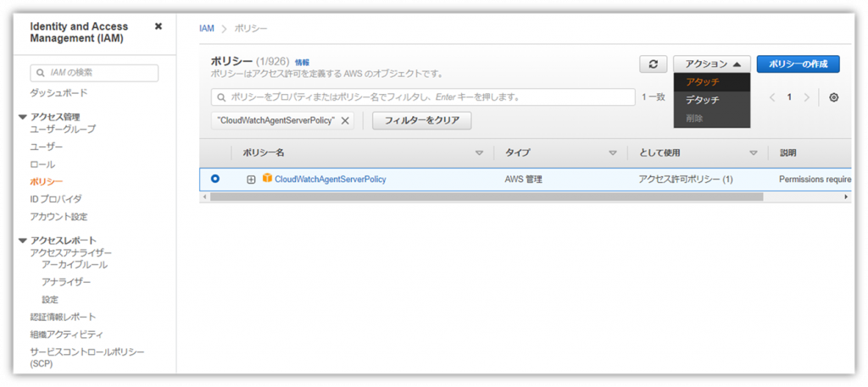Click the horizontal scrollbar thumb under the table
This screenshot has height=387, width=868.
pyautogui.click(x=487, y=196)
